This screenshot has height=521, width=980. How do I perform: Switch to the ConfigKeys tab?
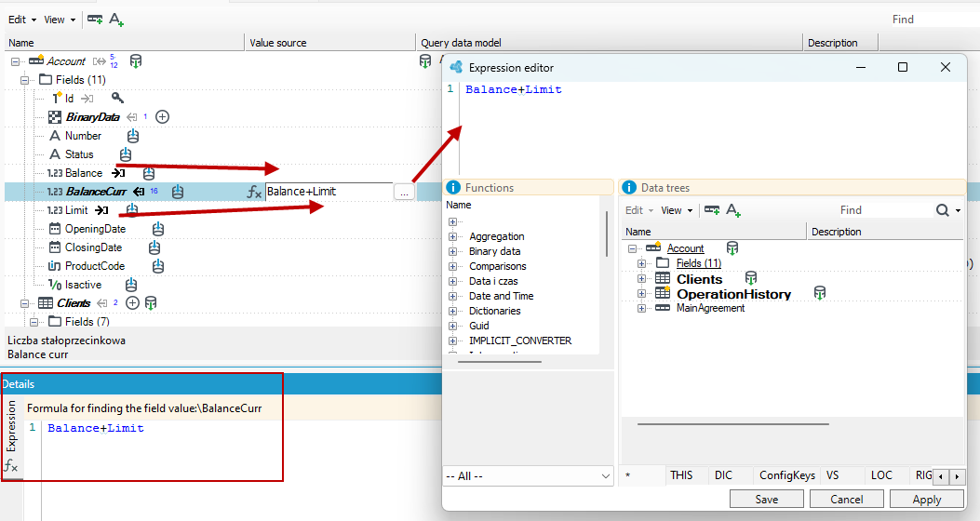click(x=786, y=475)
